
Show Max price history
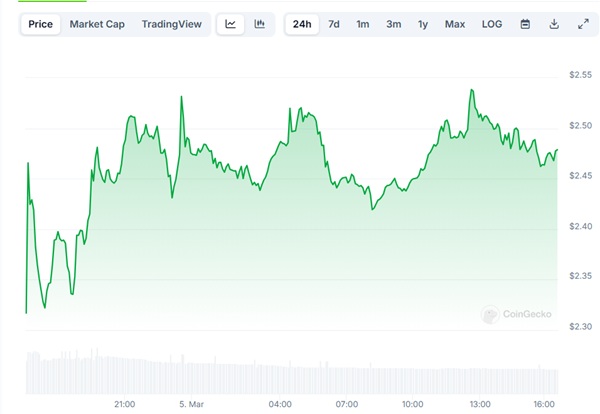click(x=455, y=24)
